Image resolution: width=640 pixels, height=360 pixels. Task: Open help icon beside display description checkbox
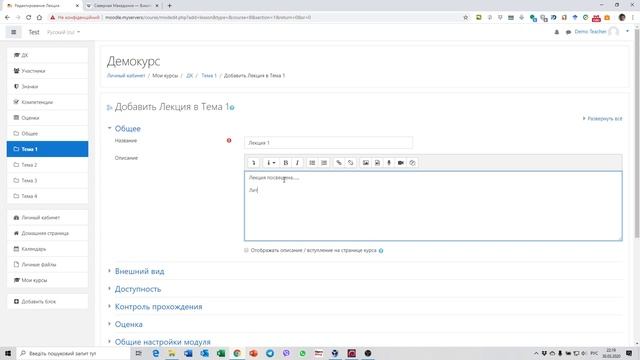381,251
